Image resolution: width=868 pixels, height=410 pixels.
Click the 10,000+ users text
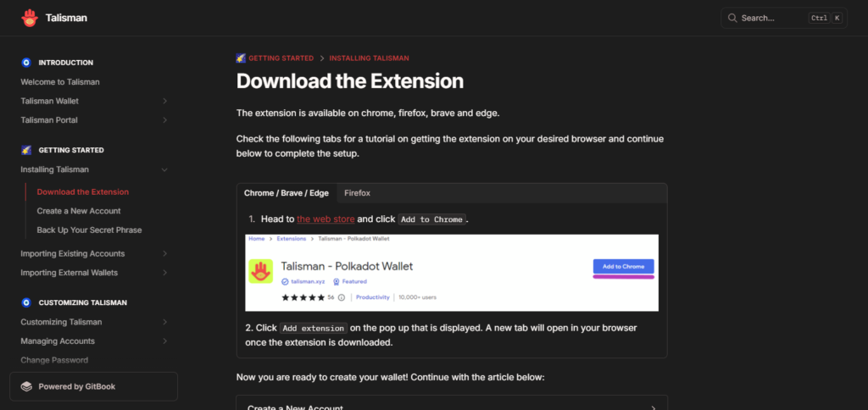pyautogui.click(x=417, y=297)
